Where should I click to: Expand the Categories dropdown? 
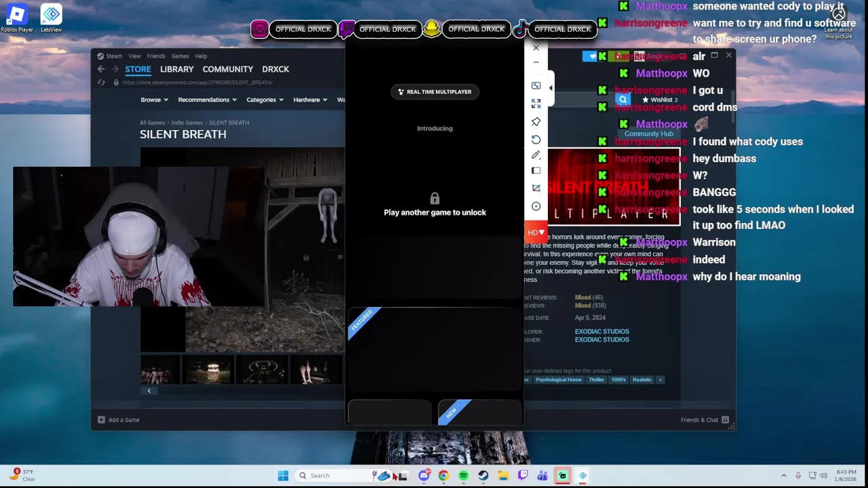[x=264, y=100]
